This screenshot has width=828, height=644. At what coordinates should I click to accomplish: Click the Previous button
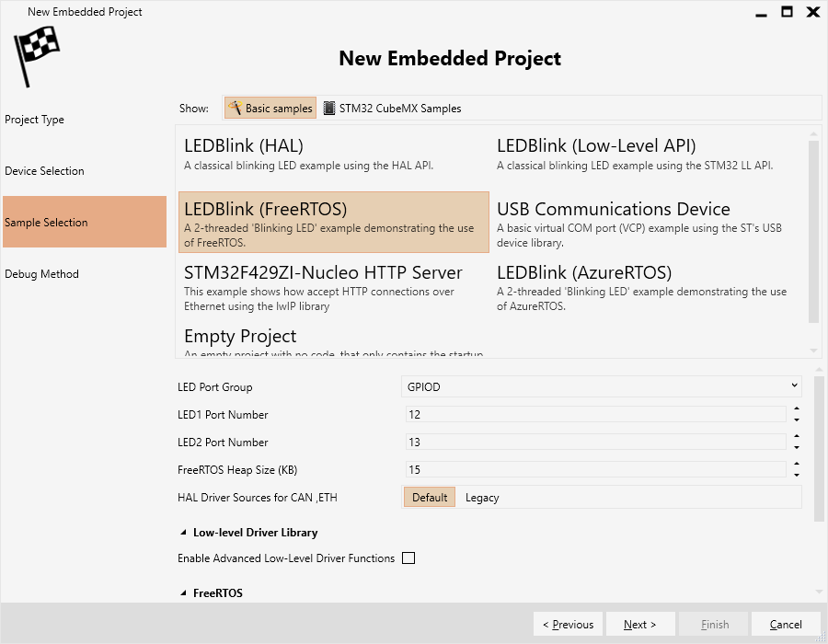568,625
